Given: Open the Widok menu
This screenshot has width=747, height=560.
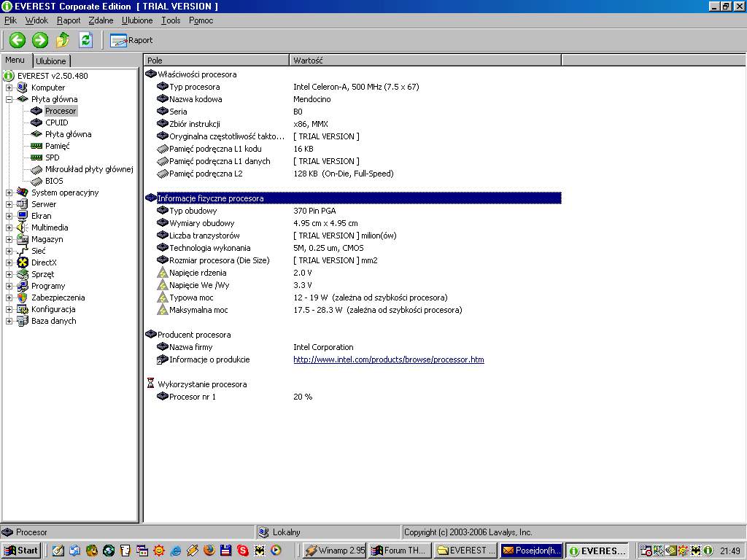Looking at the screenshot, I should point(36,20).
